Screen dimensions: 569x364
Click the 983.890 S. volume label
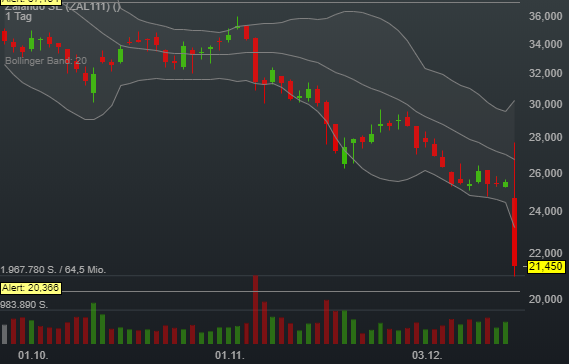[24, 304]
